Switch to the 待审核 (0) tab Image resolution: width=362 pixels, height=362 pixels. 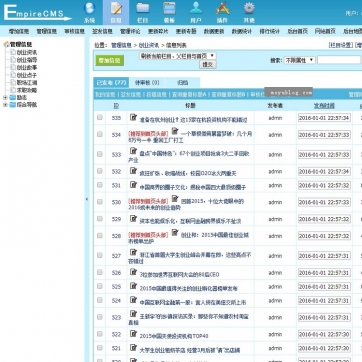(147, 83)
